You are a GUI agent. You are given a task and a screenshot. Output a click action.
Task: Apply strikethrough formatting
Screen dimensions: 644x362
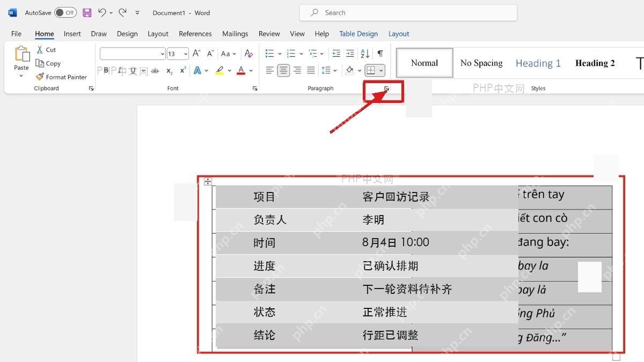[155, 70]
